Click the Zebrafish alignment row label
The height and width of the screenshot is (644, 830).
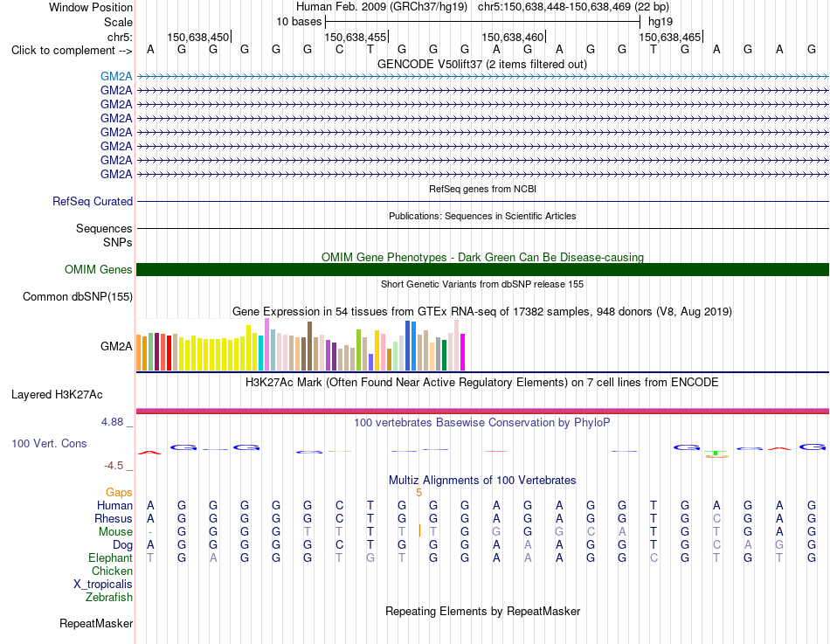[109, 597]
